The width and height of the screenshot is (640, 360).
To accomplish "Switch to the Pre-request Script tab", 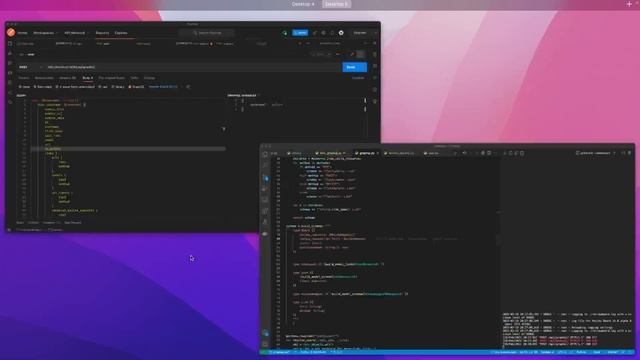I will click(112, 78).
